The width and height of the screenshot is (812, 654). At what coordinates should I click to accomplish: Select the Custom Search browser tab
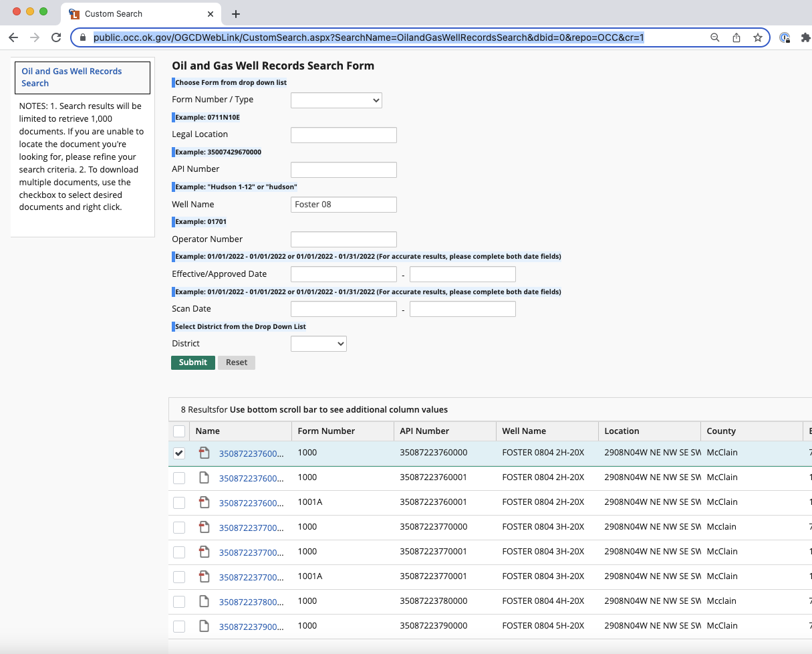point(114,14)
